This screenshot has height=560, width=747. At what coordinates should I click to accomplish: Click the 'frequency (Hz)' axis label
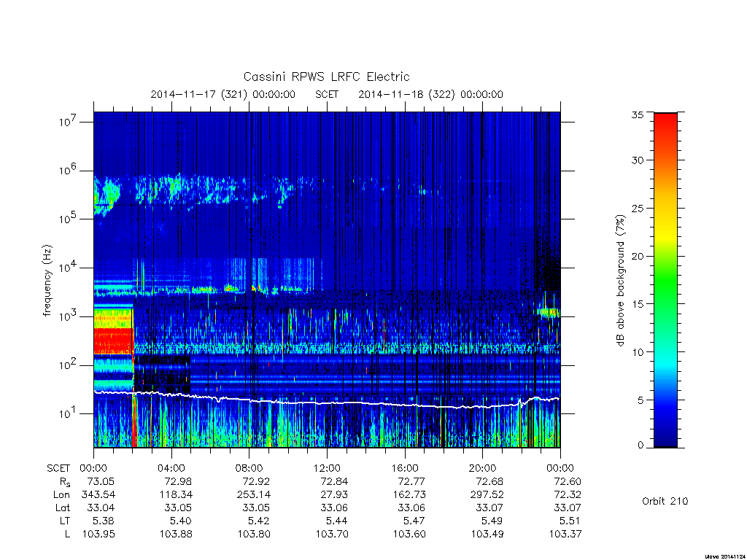[47, 281]
